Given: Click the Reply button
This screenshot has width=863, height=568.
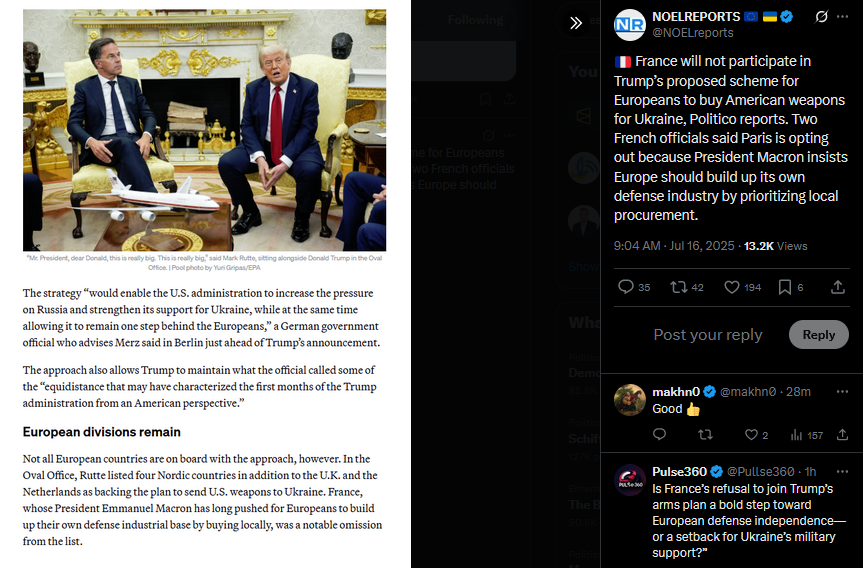Looking at the screenshot, I should tap(818, 335).
